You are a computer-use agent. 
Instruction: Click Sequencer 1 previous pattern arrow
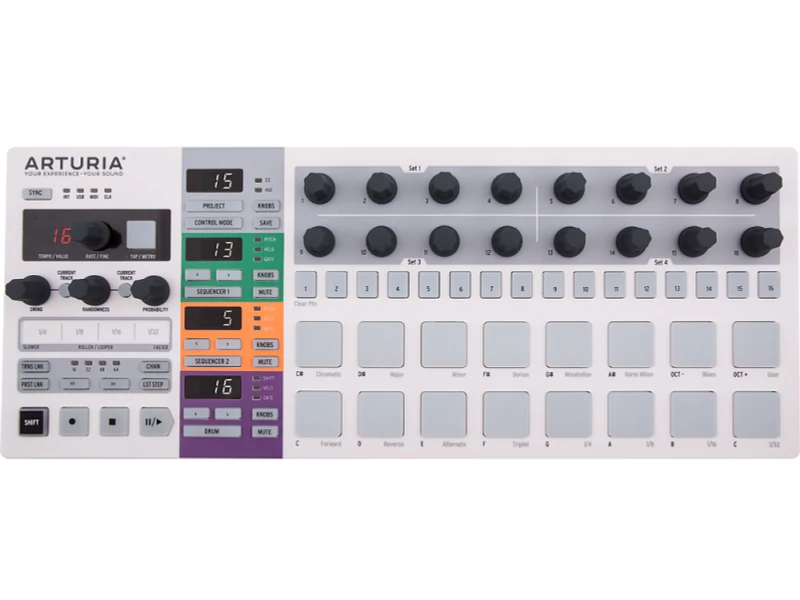(197, 274)
